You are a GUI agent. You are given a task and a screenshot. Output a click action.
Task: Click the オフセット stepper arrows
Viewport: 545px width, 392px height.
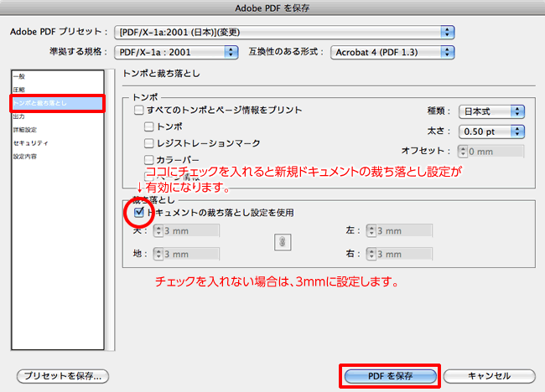pyautogui.click(x=463, y=152)
